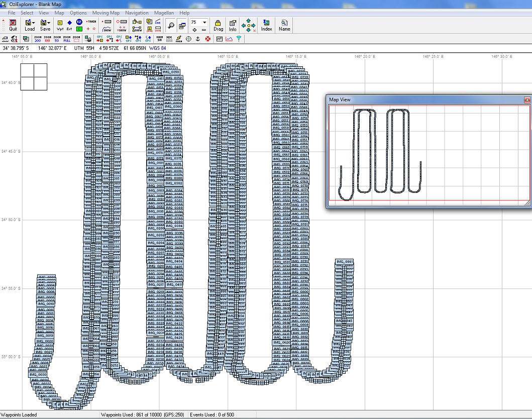Expand the Load dropdown arrow
Image resolution: width=532 pixels, height=419 pixels.
point(34,23)
